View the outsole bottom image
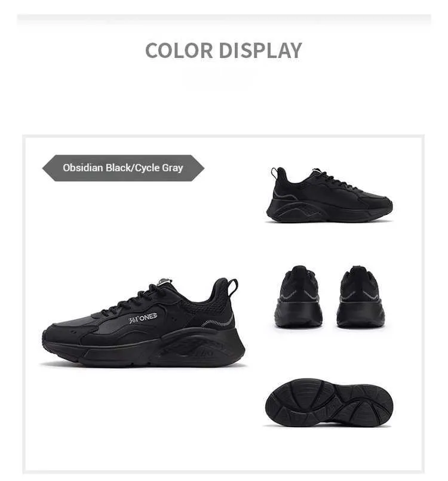 pos(329,402)
